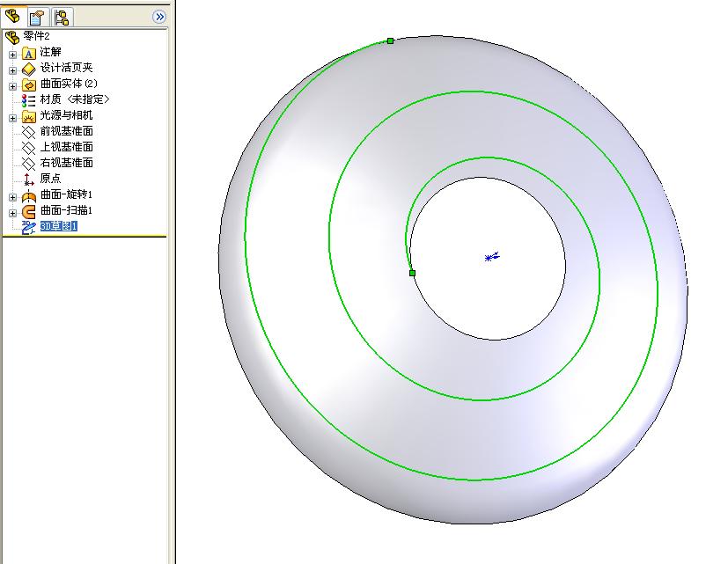Screen dimensions: 728x564
Task: Select the 右视基准面 right plane
Action: point(66,163)
